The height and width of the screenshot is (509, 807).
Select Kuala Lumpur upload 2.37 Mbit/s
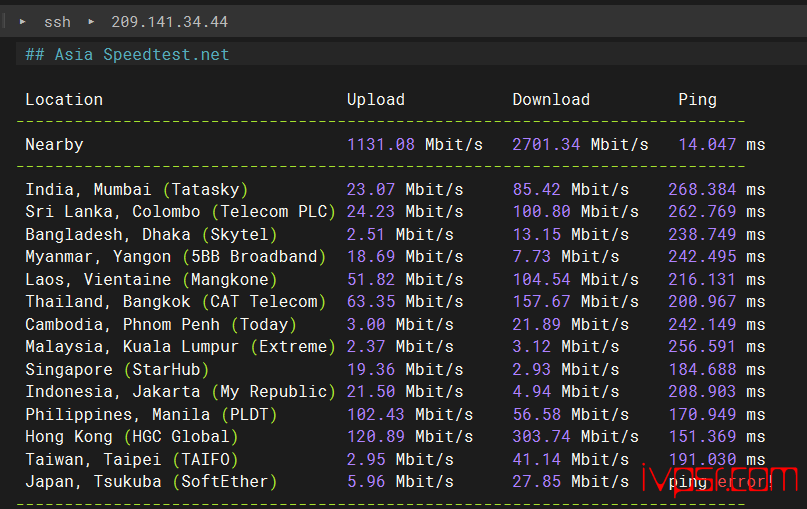(400, 347)
